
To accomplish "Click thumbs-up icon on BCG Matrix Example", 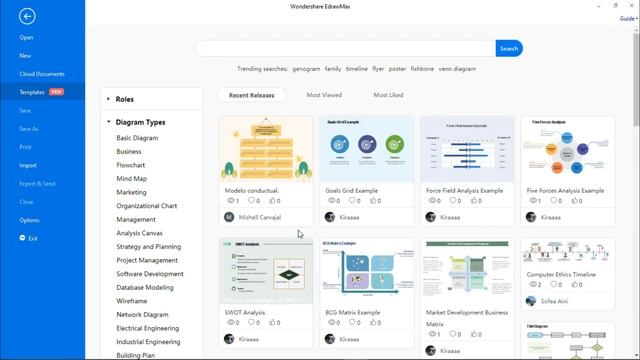I will coord(373,322).
